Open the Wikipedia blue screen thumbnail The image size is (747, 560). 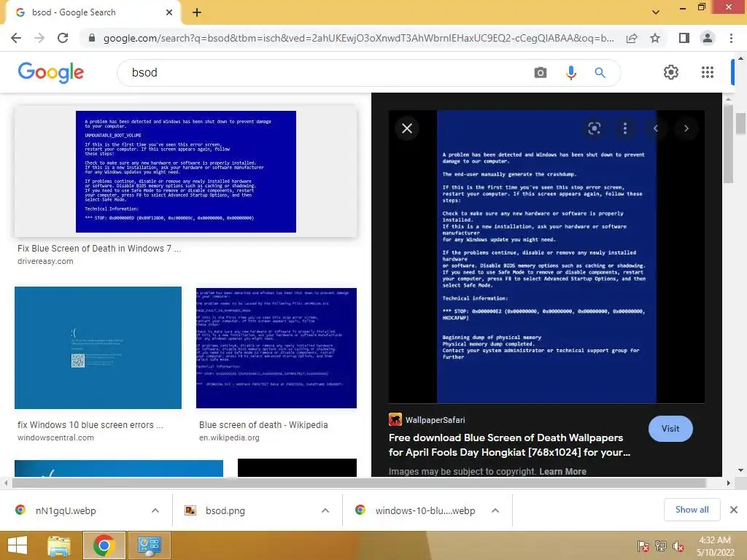[276, 348]
